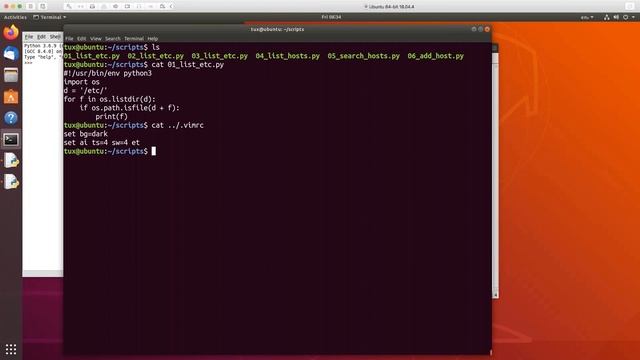Open Ubuntu Software from the dock

point(11,97)
